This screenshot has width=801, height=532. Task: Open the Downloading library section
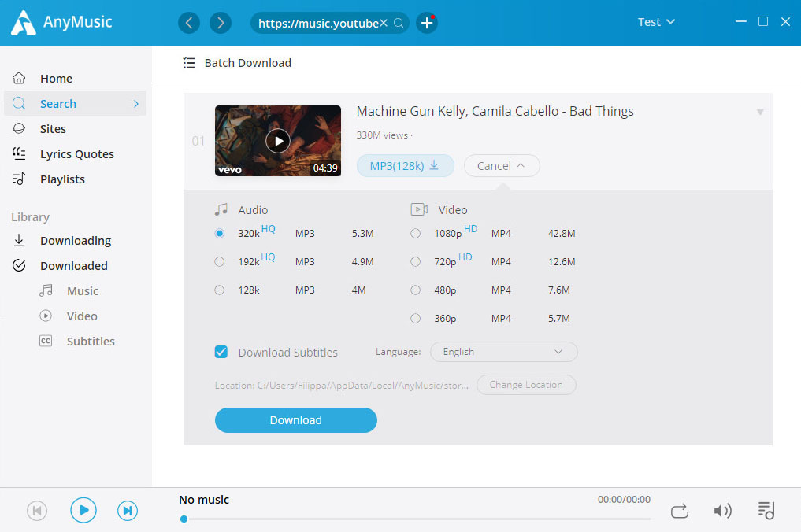point(75,241)
